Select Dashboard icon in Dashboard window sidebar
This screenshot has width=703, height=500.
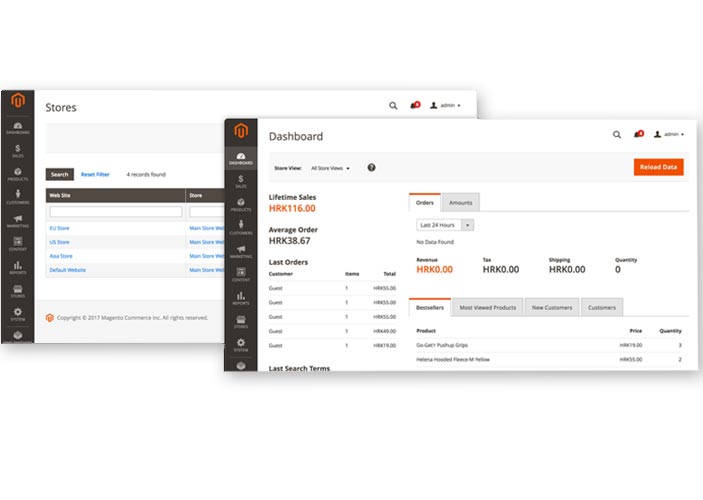[x=241, y=158]
